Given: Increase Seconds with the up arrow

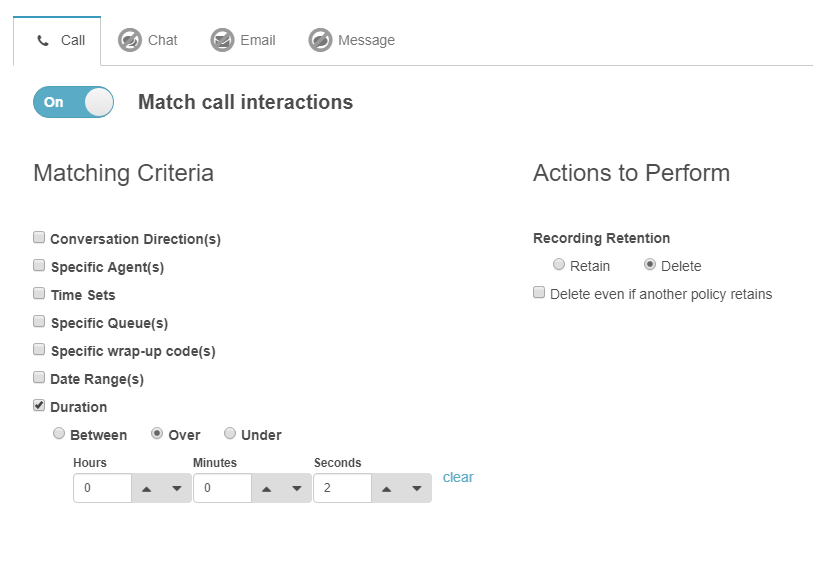Looking at the screenshot, I should (386, 488).
